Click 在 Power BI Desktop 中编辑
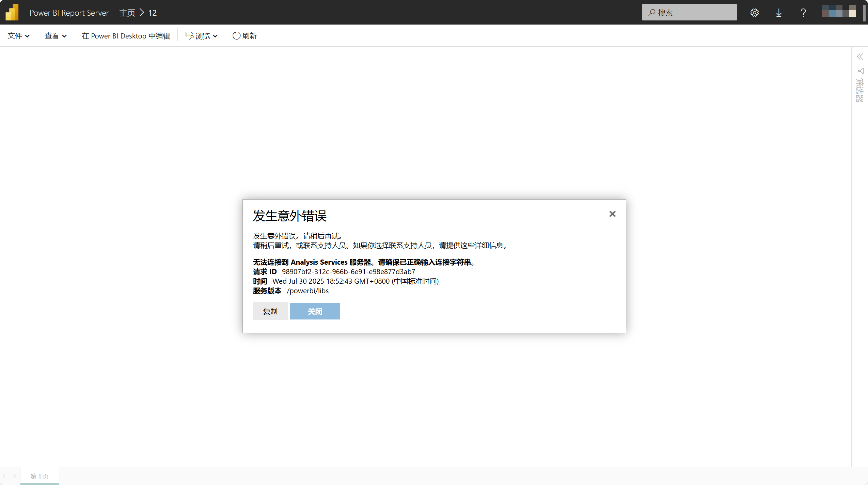The height and width of the screenshot is (485, 868). [126, 36]
